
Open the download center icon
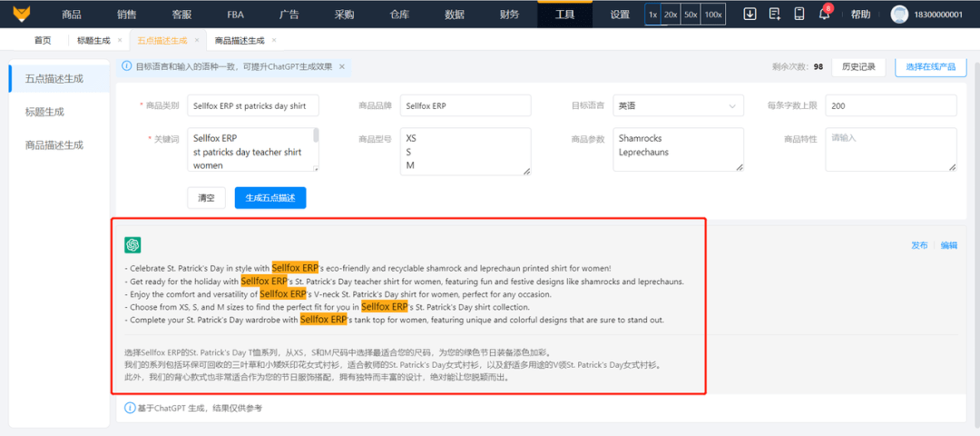click(x=750, y=14)
